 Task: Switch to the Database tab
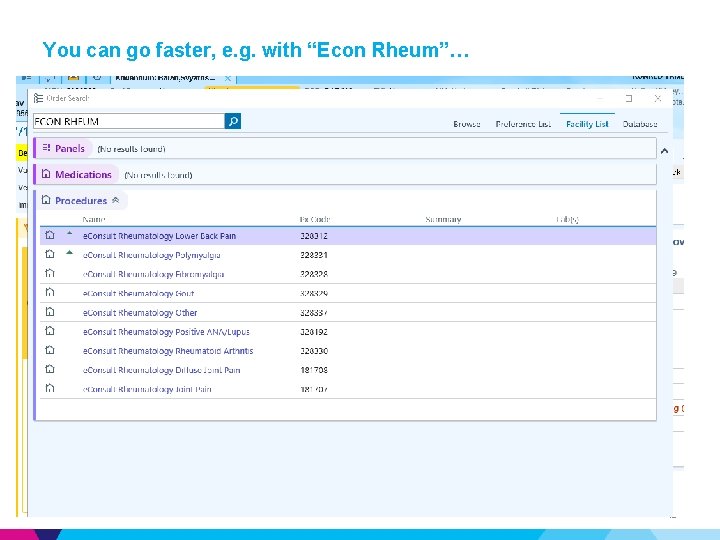pyautogui.click(x=640, y=124)
